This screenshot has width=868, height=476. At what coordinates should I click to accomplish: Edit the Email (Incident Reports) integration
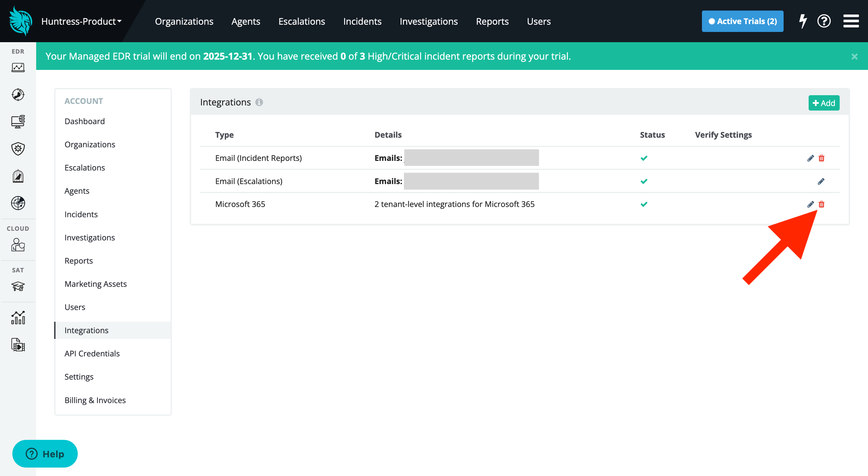[810, 158]
